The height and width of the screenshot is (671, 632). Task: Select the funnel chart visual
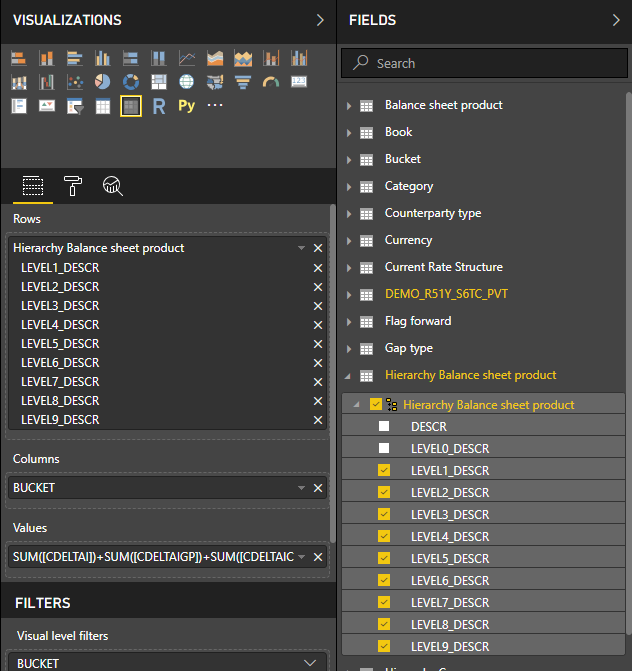point(243,82)
